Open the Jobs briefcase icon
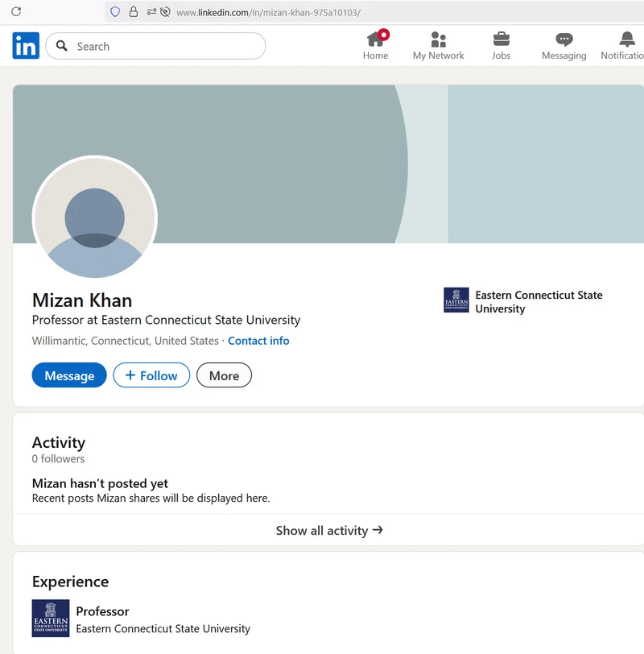The image size is (644, 654). 501,39
